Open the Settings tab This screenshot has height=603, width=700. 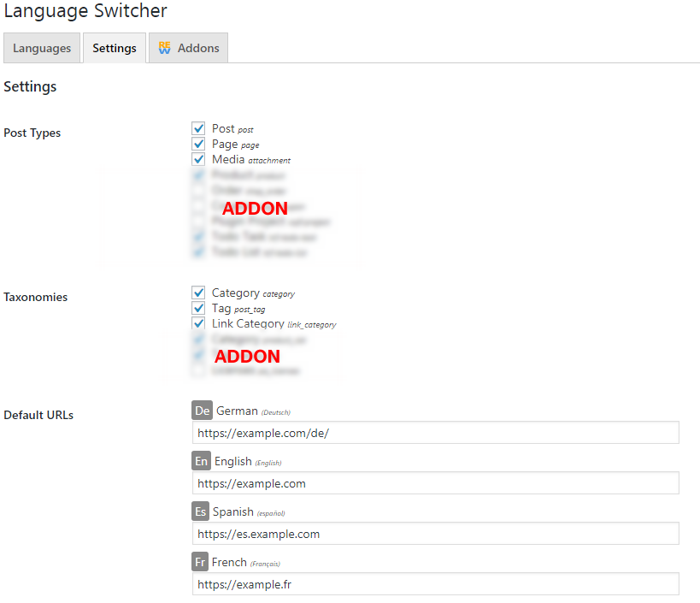(x=114, y=48)
